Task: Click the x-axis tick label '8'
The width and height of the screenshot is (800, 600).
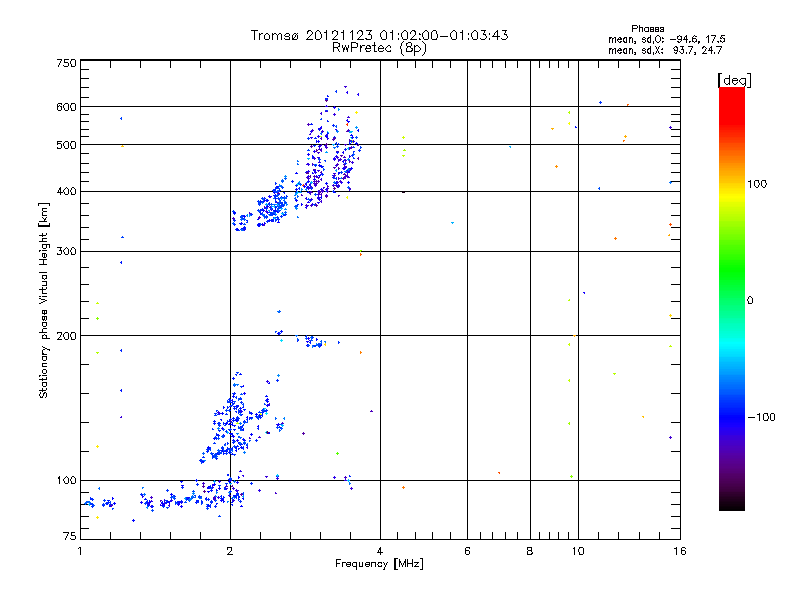Action: click(x=530, y=551)
